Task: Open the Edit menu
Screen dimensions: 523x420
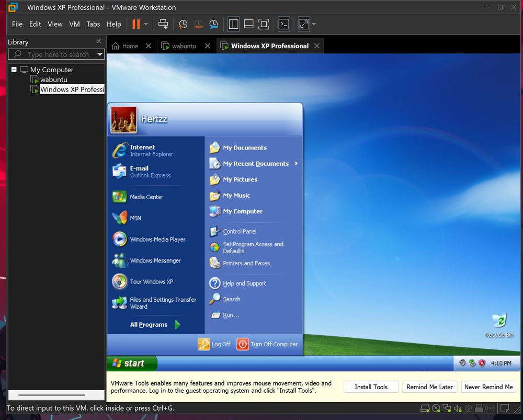Action: point(35,24)
